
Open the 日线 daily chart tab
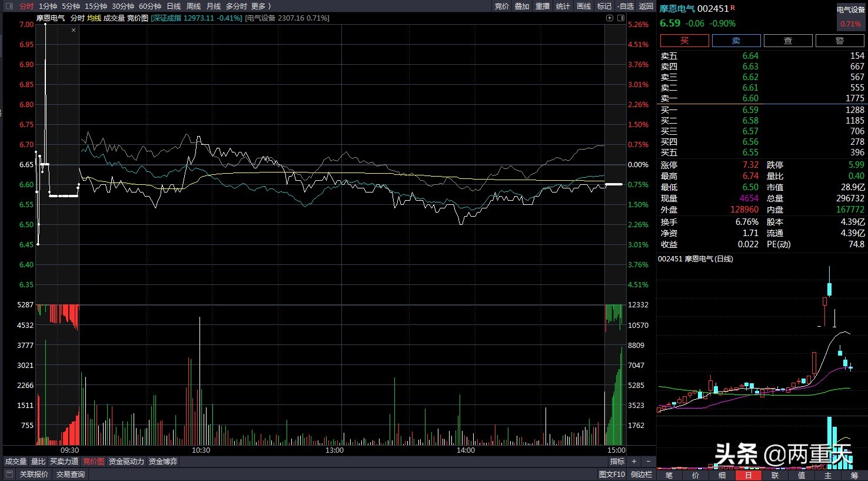[x=174, y=6]
